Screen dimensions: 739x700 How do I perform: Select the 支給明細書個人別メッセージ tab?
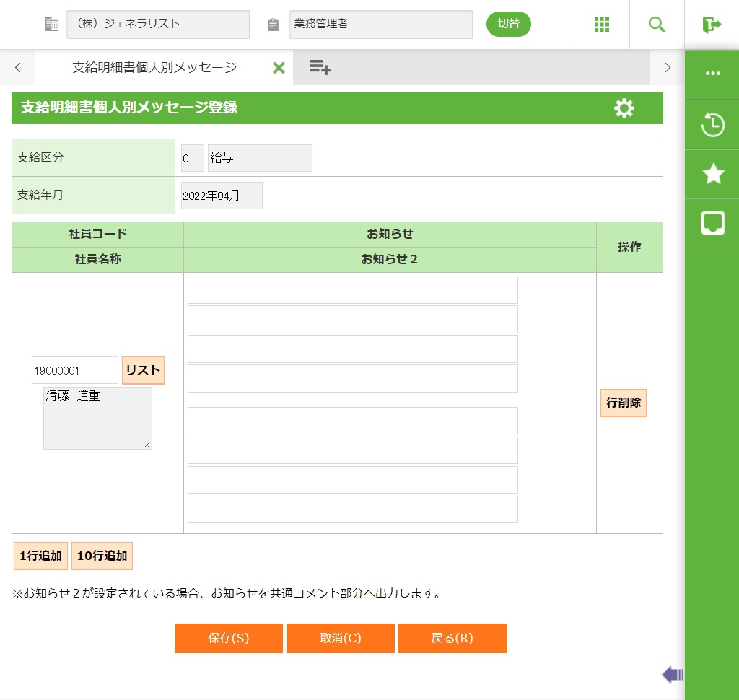pos(159,68)
